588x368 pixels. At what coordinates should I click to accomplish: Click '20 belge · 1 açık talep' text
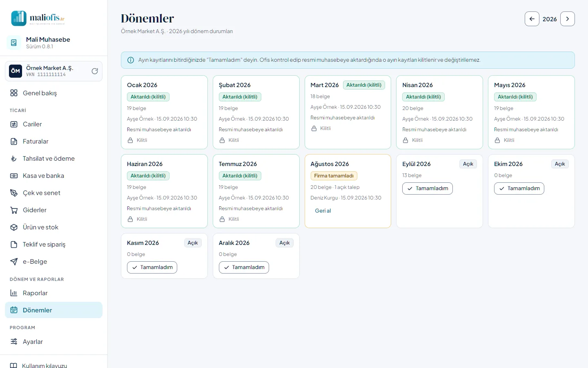click(x=335, y=187)
